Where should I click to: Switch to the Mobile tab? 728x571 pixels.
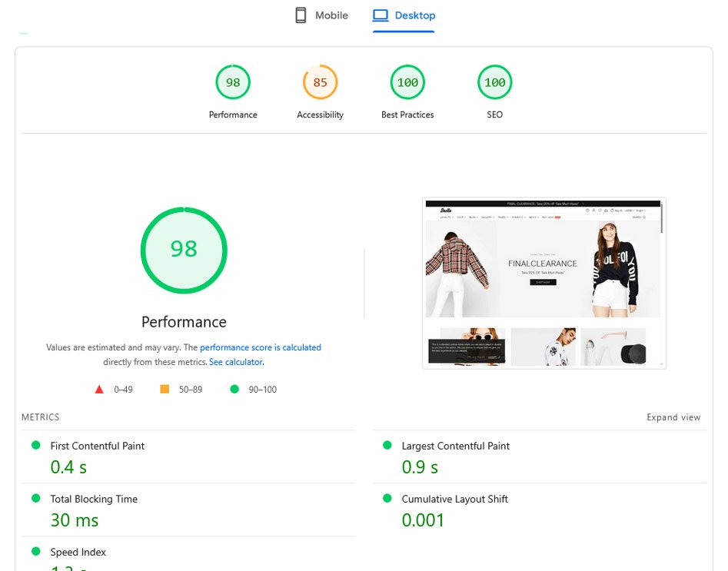321,15
